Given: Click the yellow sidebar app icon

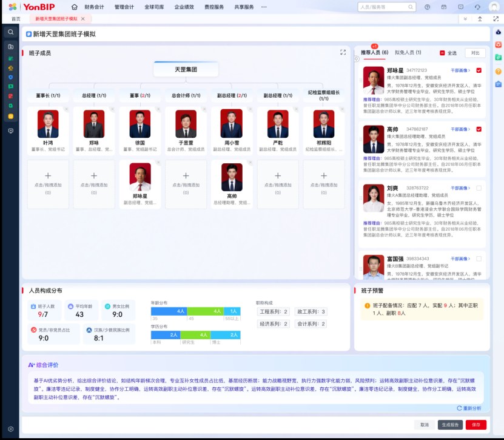Looking at the screenshot, I should coord(10,117).
